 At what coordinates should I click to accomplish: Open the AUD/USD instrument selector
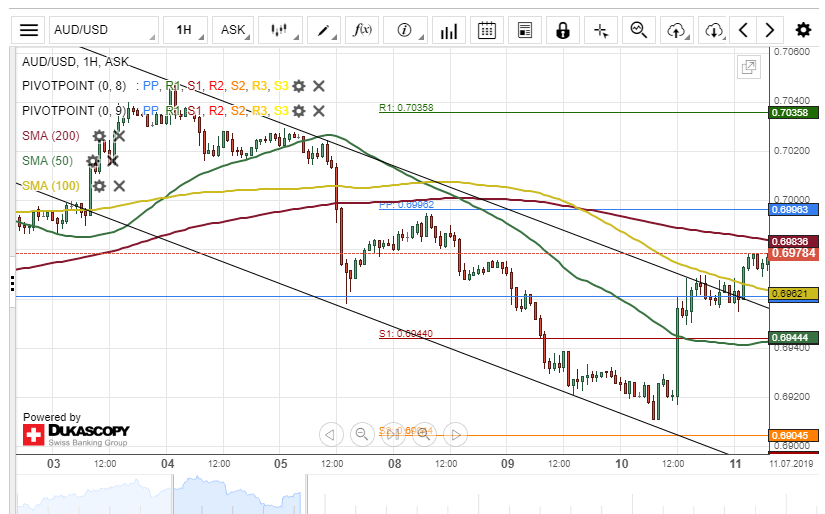(104, 30)
